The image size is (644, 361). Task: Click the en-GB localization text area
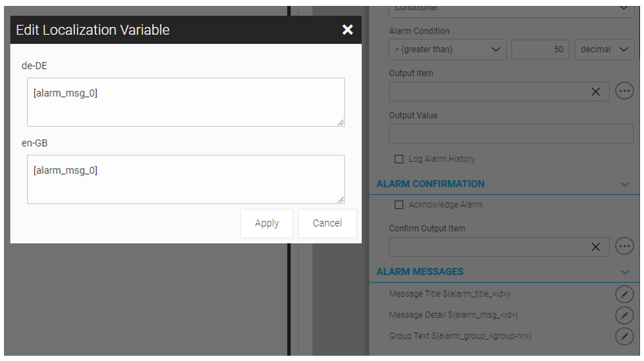(x=186, y=179)
